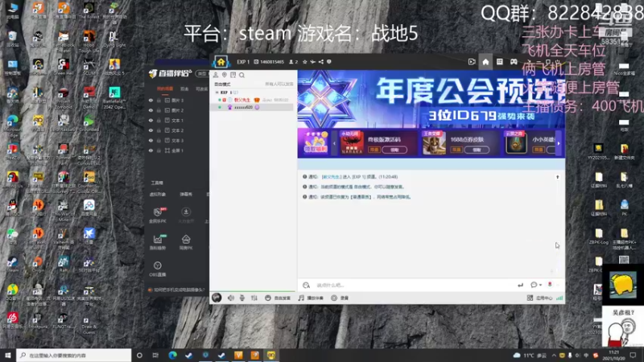Open the Battlefield 2042 desktop shortcut
Viewport: 644px width, 362px height.
pos(114,97)
